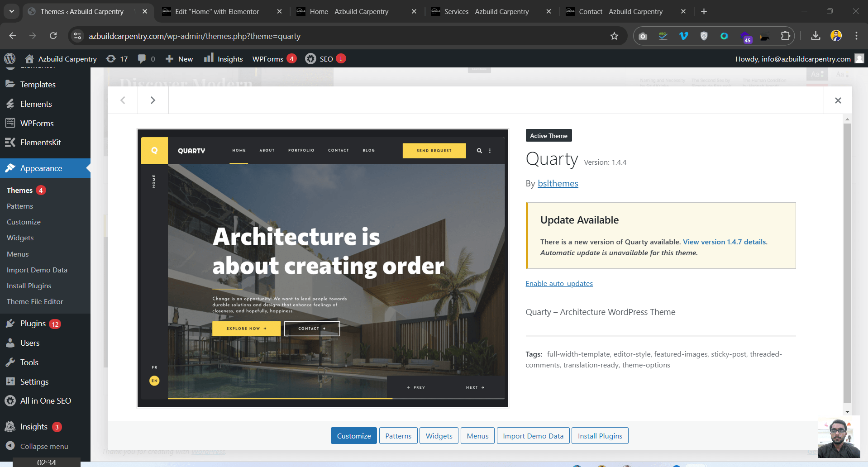Open the New content dropdown in admin bar
The image size is (868, 467).
[x=179, y=59]
